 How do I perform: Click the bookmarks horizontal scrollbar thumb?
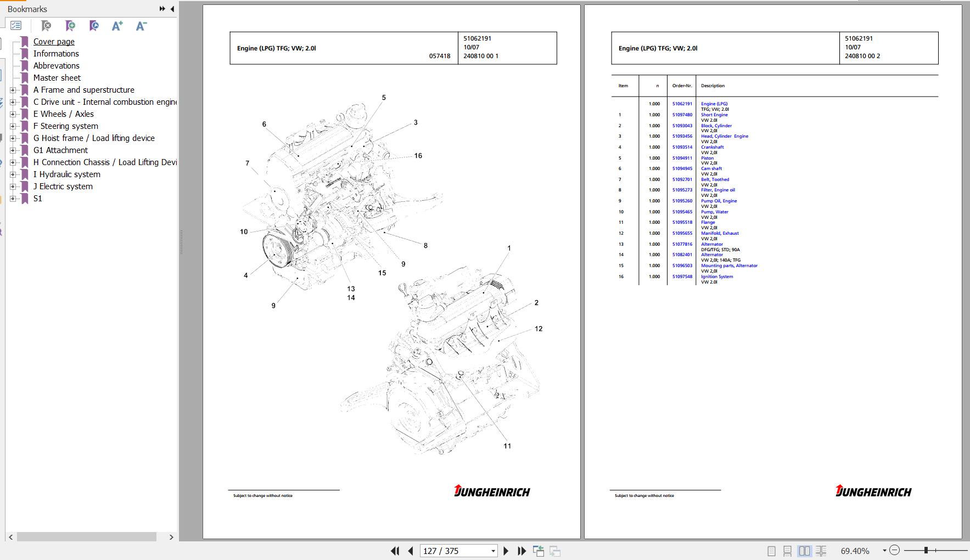click(87, 537)
